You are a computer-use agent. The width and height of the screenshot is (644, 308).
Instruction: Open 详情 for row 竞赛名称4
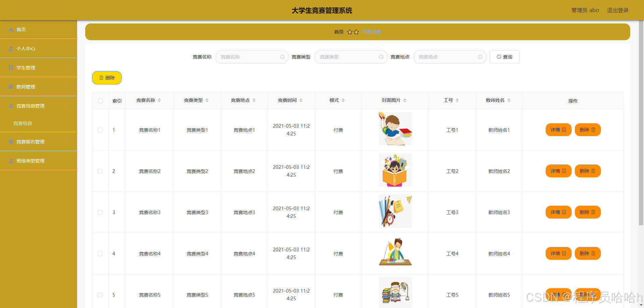pos(558,253)
